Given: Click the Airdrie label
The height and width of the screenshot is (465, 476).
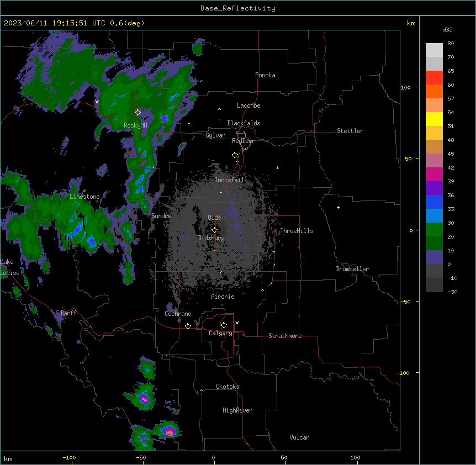Looking at the screenshot, I should (x=223, y=297).
